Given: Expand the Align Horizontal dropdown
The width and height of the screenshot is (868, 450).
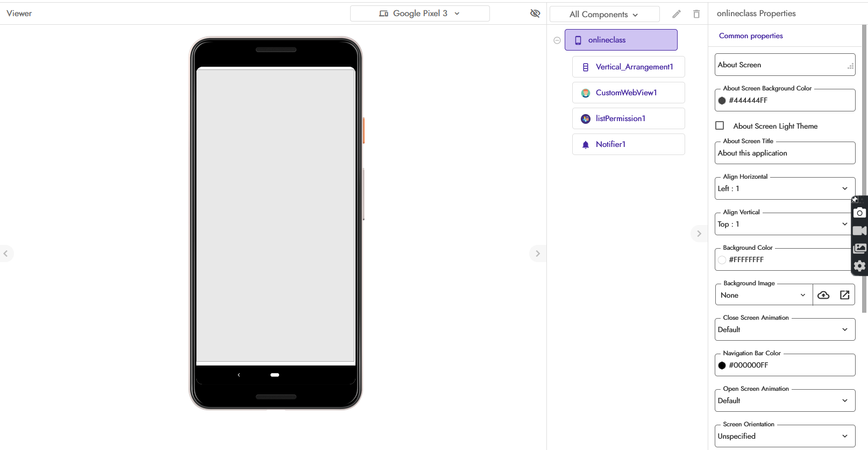Looking at the screenshot, I should click(x=785, y=188).
